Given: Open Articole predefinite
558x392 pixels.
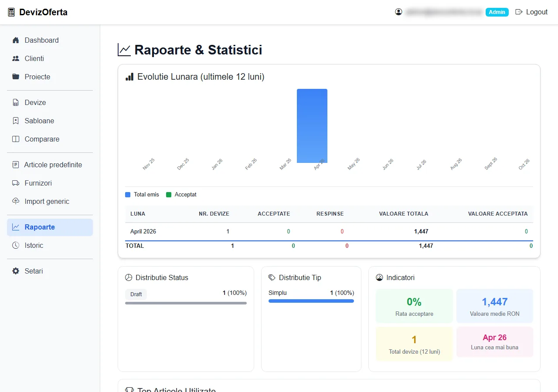Looking at the screenshot, I should 50,165.
